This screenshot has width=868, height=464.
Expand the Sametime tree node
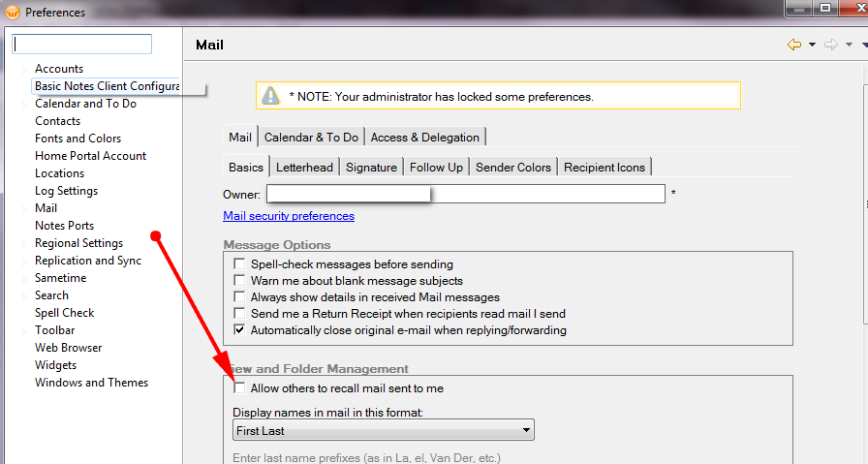[x=24, y=279]
